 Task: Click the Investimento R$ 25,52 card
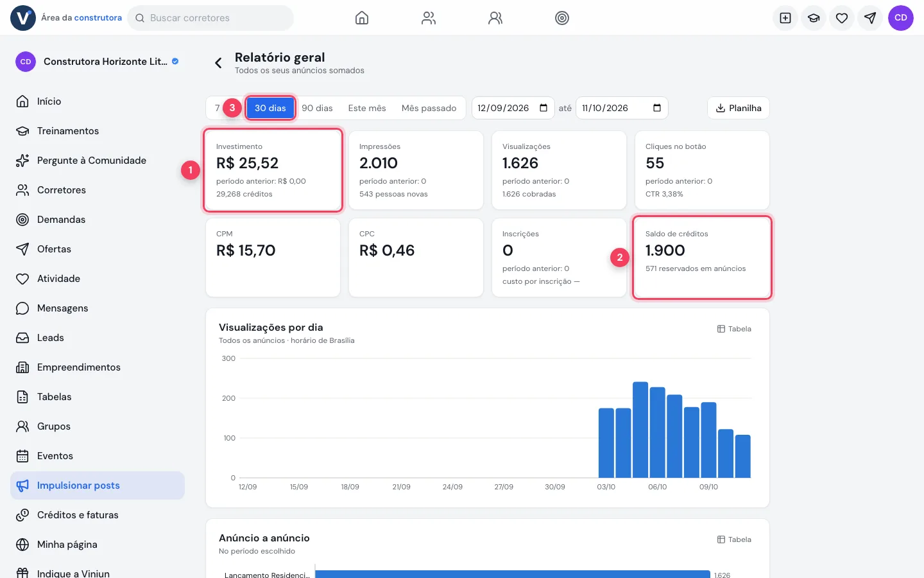pyautogui.click(x=273, y=170)
